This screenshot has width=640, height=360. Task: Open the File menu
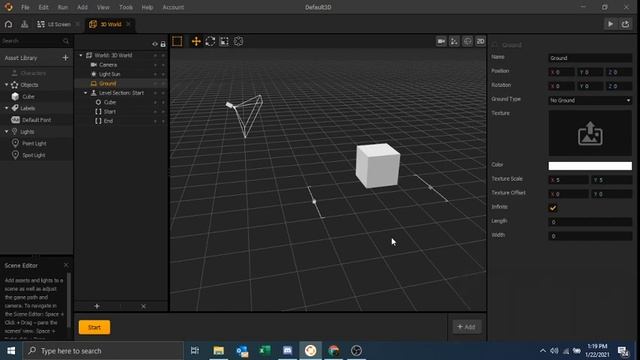[25, 7]
